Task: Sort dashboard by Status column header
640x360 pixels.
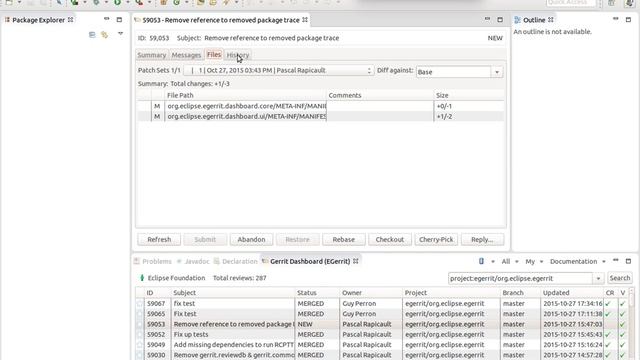Action: point(317,293)
